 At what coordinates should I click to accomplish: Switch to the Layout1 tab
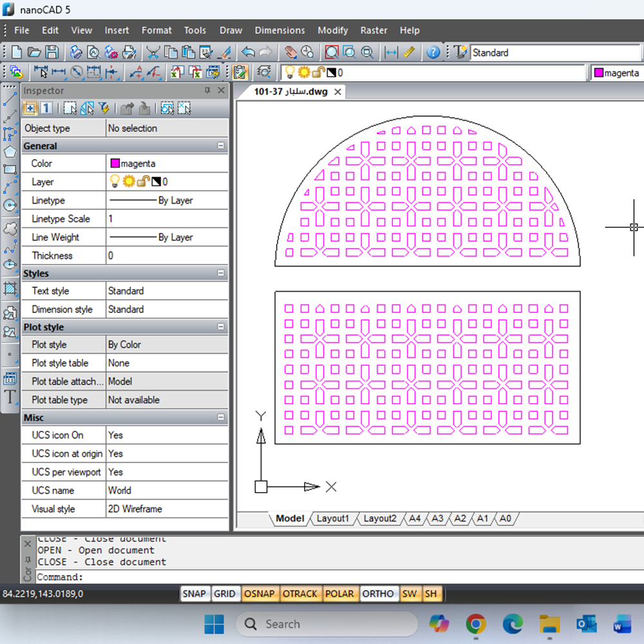point(332,518)
